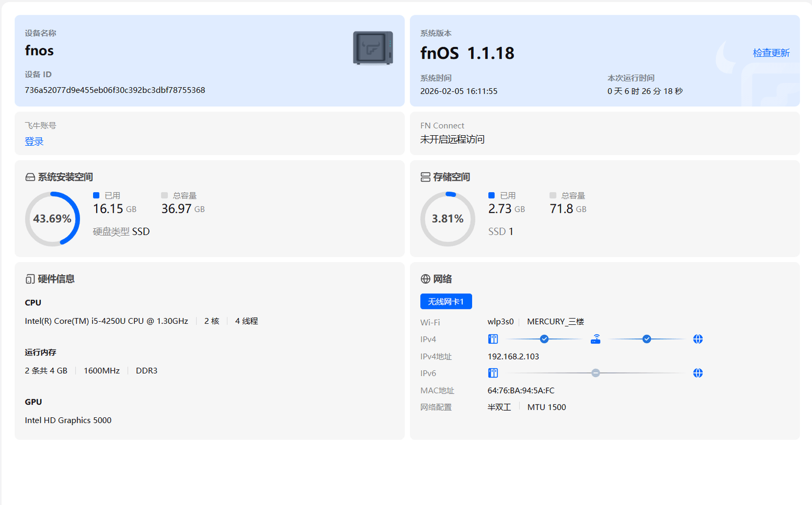Click the device ID string
The image size is (812, 505).
tap(115, 90)
